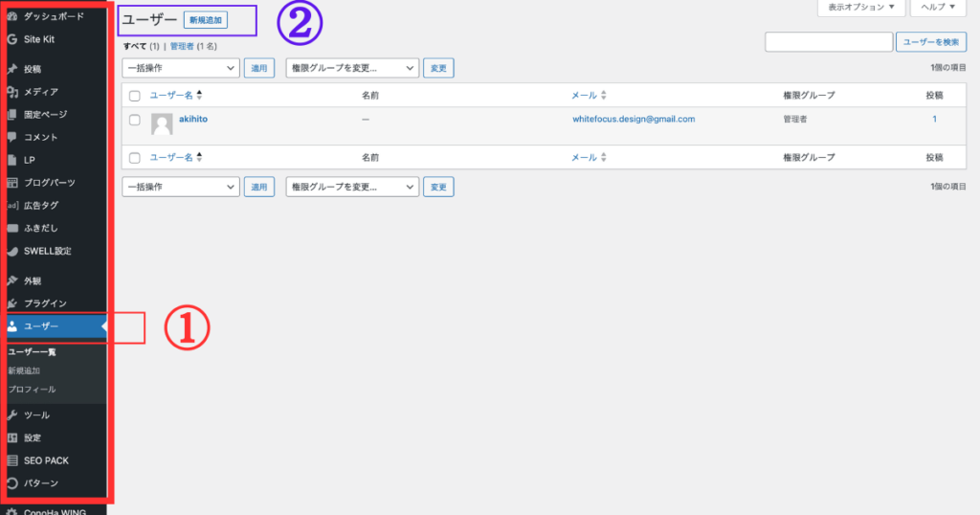Screen dimensions: 980x515
Task: Click the Dashboard gauge icon in sidebar
Action: click(x=12, y=16)
